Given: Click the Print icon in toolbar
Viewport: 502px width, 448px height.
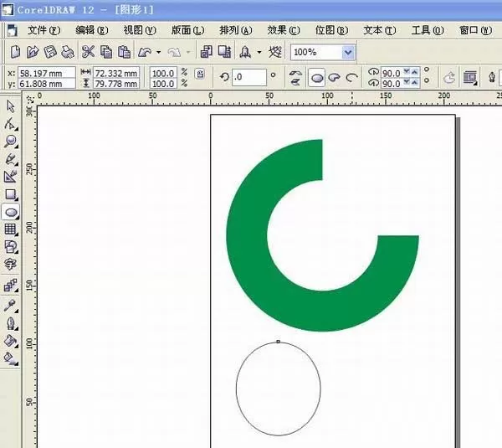Looking at the screenshot, I should (68, 52).
